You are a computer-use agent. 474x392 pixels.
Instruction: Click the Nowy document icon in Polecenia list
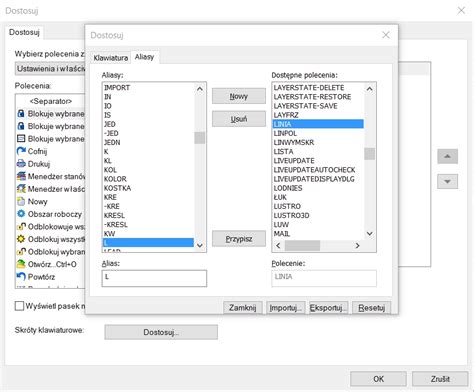pos(21,201)
